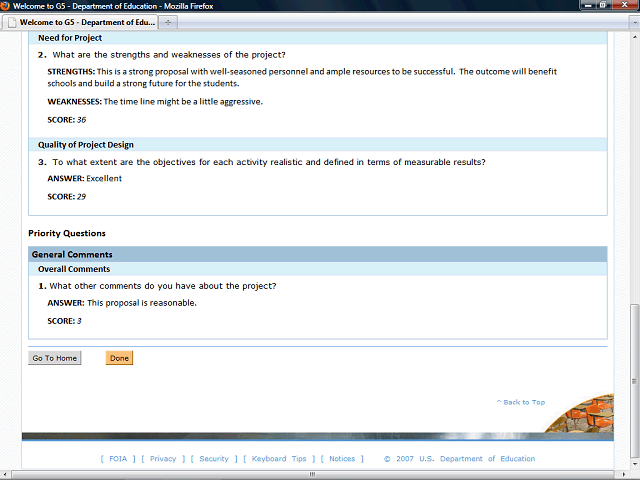Click the Go To Home button
The width and height of the screenshot is (640, 480).
click(x=55, y=358)
